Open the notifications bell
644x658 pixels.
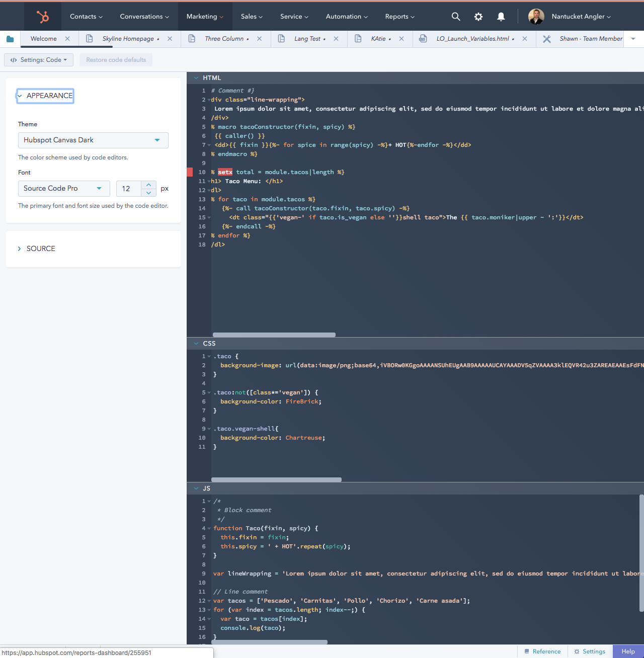[x=501, y=17]
